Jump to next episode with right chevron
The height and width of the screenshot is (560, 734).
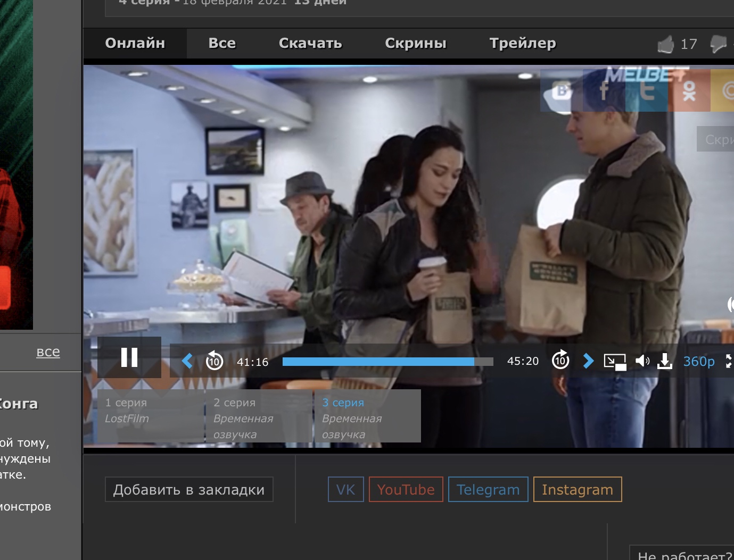click(x=588, y=361)
